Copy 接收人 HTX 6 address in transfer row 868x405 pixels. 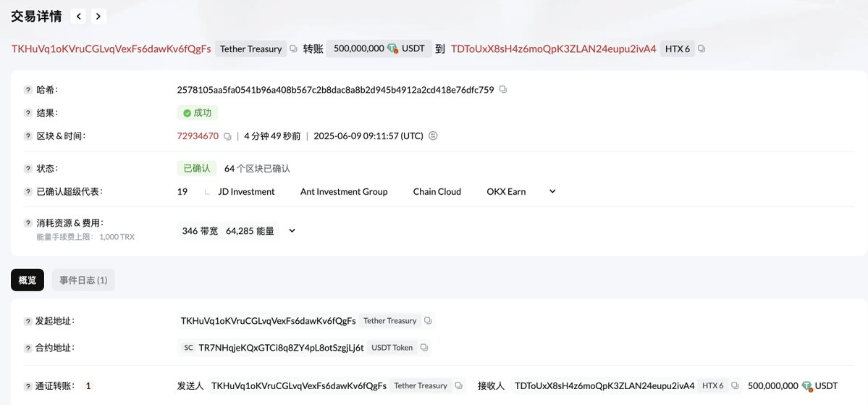coord(735,385)
